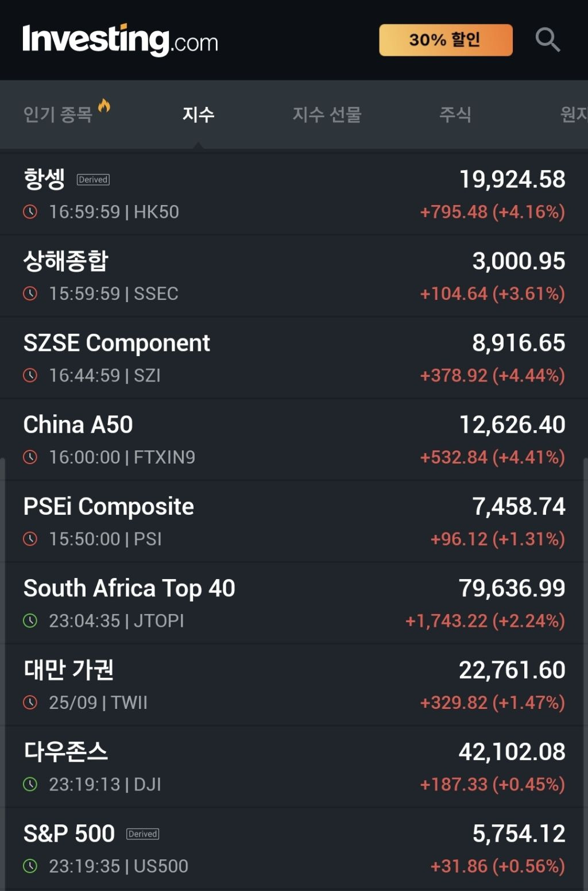The width and height of the screenshot is (588, 891).
Task: Open the SZSE Component index
Action: pyautogui.click(x=117, y=344)
